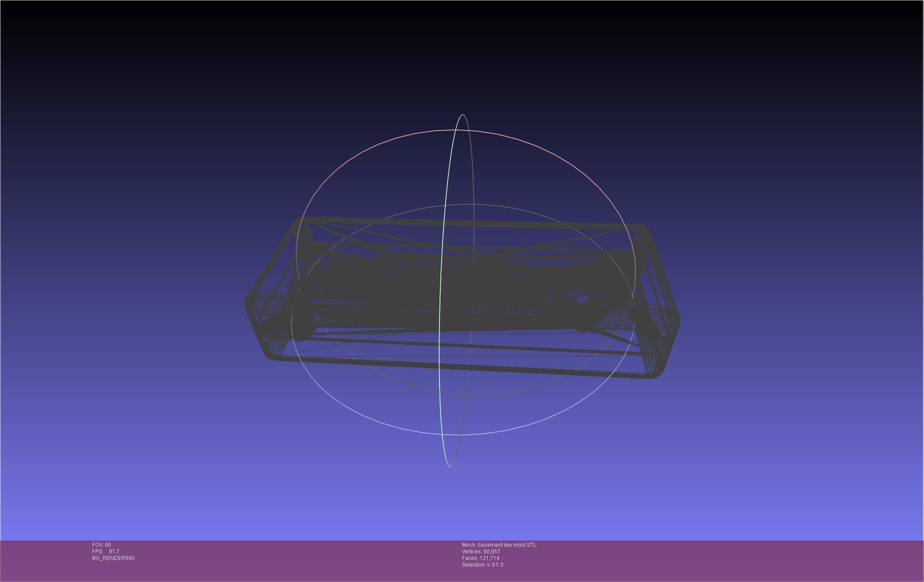Click the Faces: 121,714 info line
The width and height of the screenshot is (924, 582).
[480, 558]
